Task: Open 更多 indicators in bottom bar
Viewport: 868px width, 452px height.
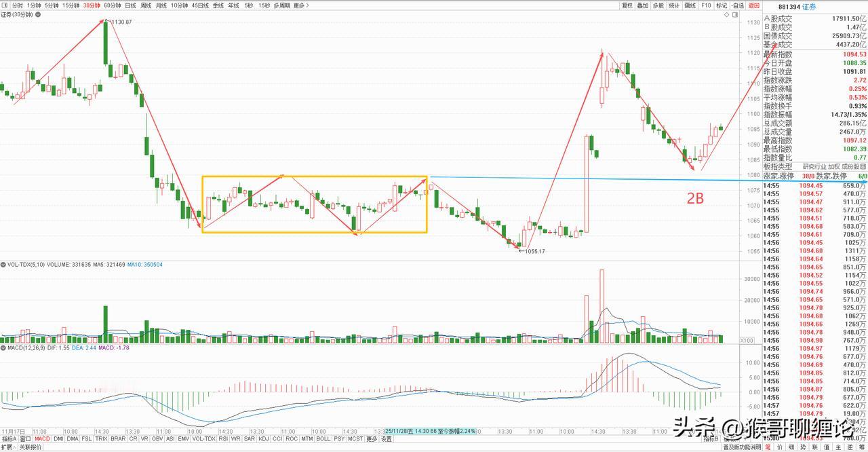Action: point(372,439)
